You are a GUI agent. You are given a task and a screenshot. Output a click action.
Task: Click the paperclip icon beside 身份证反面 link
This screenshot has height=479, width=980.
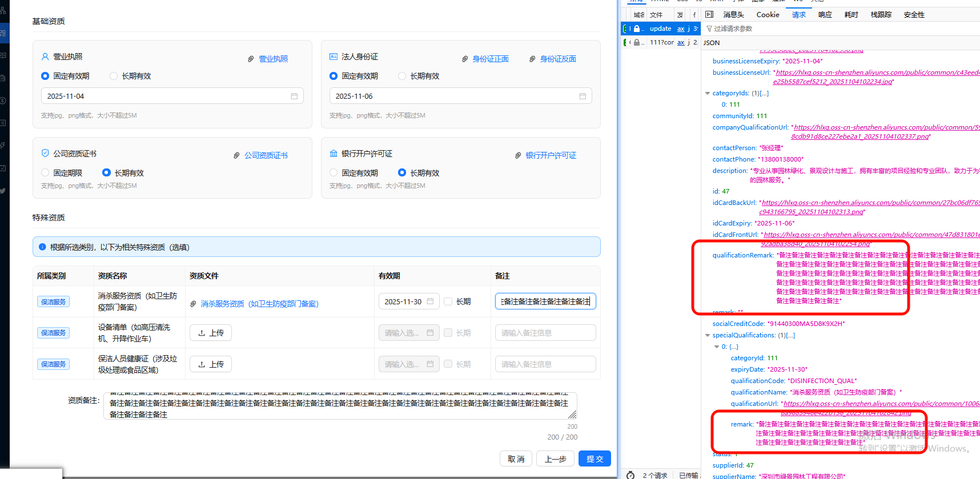coord(532,59)
